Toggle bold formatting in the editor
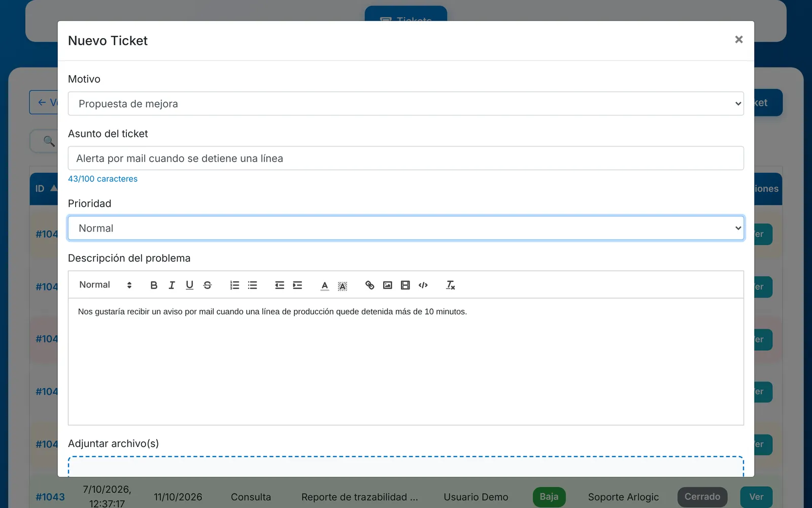Viewport: 812px width, 508px height. tap(154, 285)
